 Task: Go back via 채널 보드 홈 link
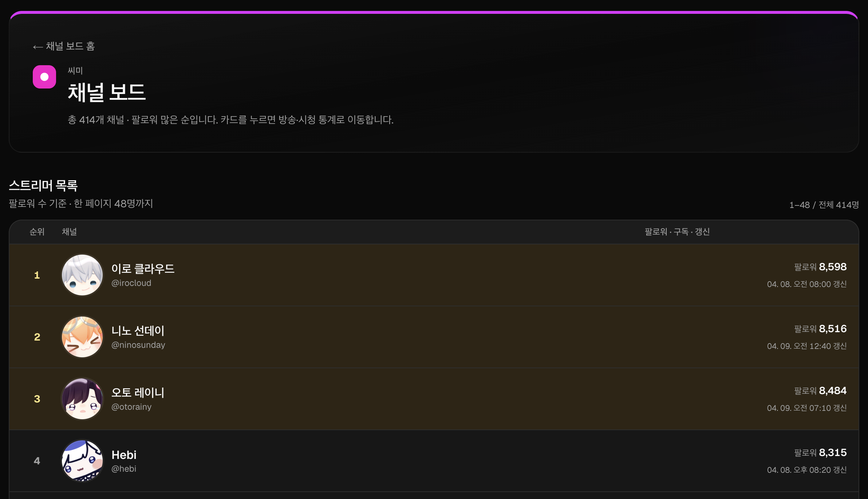[64, 46]
